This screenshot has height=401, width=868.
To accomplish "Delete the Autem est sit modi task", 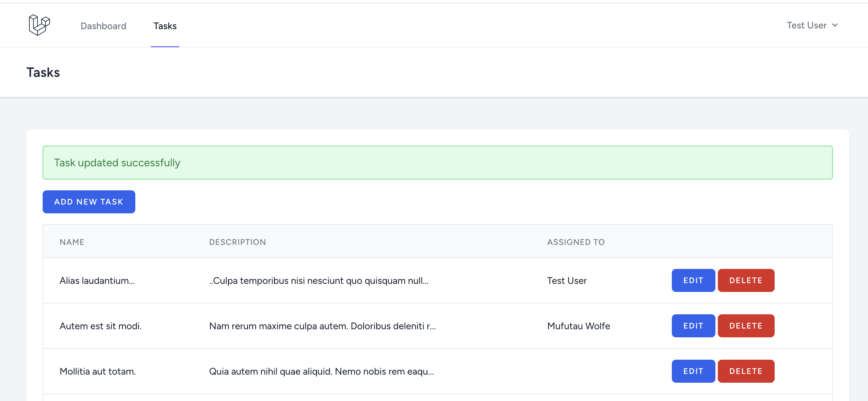I will click(746, 326).
